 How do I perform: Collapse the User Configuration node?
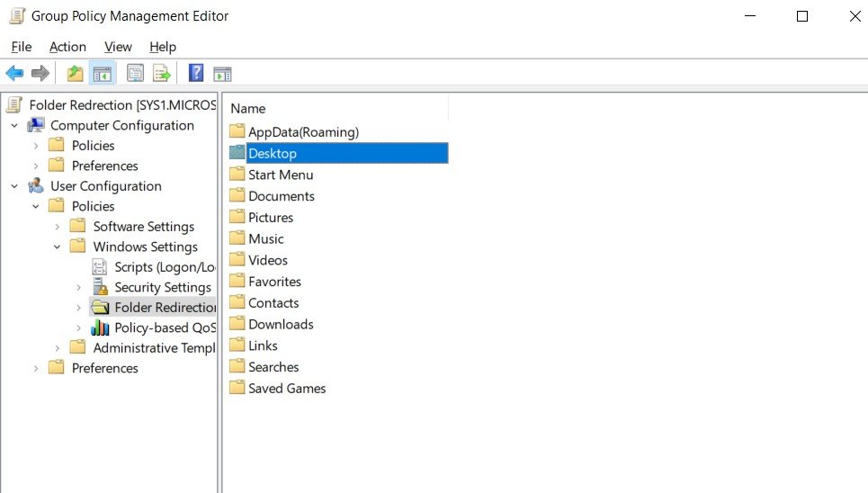(14, 186)
